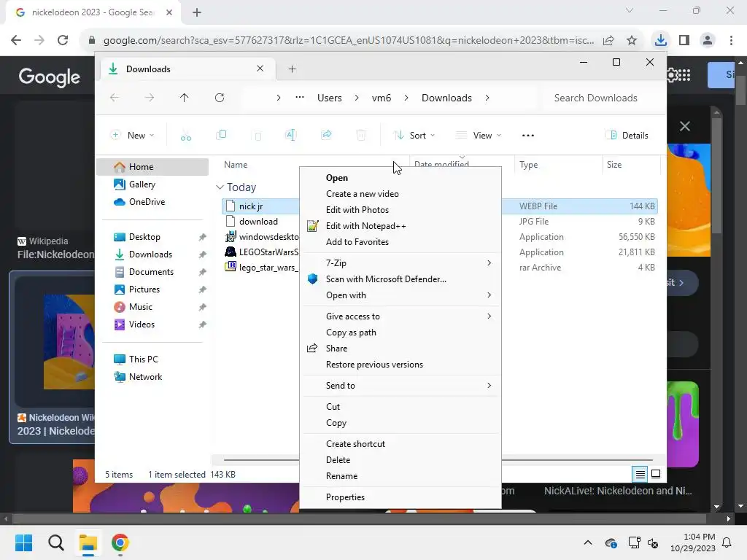Viewport: 747px width, 560px height.
Task: Click Users in the breadcrumb path
Action: click(x=330, y=98)
